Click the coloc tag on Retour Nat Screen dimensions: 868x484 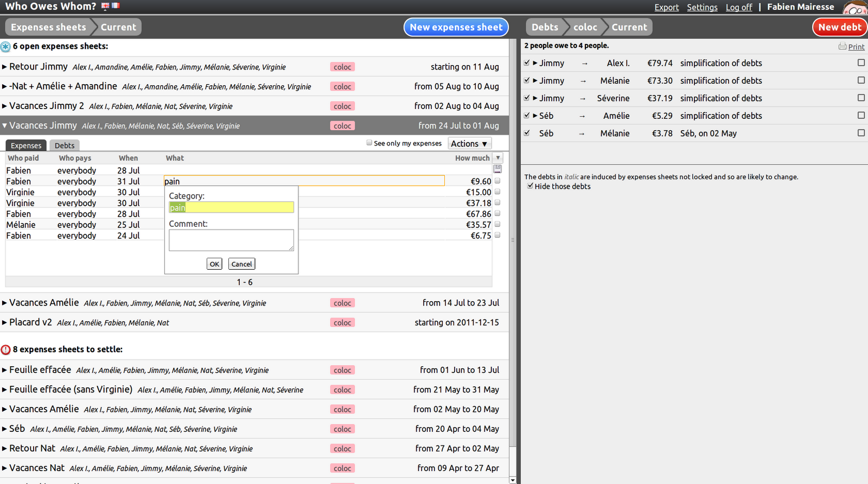(x=342, y=448)
